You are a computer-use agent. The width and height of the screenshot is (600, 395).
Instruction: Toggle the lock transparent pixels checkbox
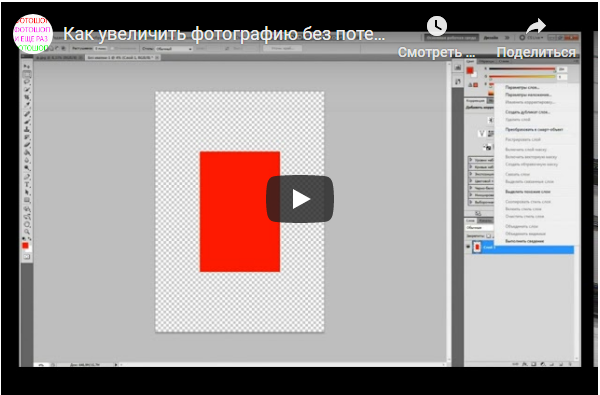tap(489, 236)
